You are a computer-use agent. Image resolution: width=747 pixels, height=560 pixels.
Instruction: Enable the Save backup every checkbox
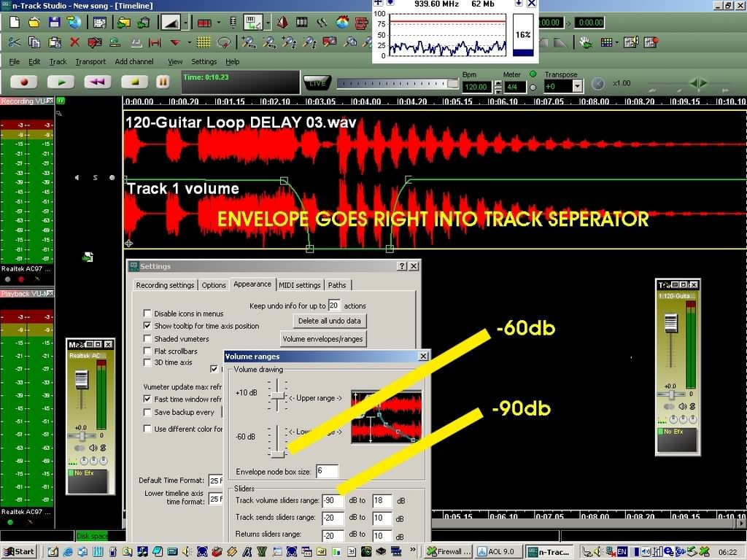click(147, 413)
